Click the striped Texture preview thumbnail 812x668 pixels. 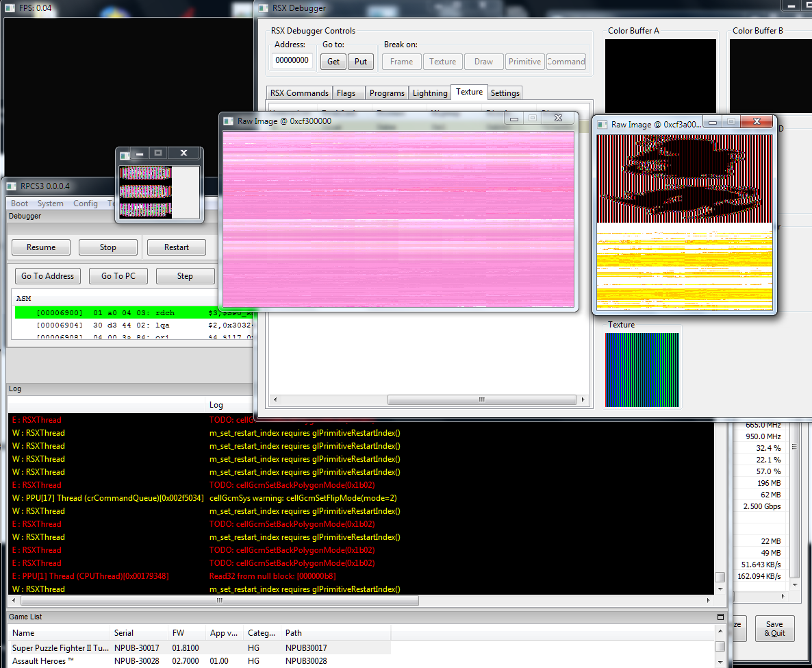tap(642, 369)
